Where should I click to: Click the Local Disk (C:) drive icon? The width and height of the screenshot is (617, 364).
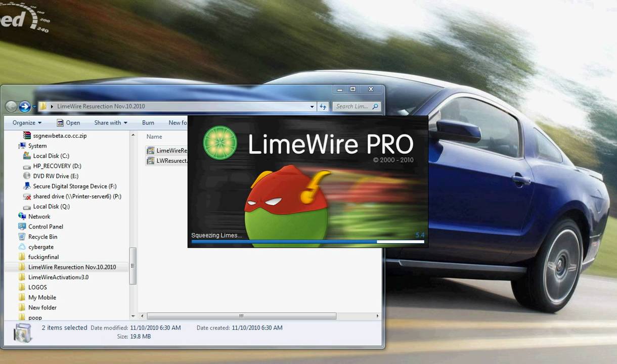pos(27,156)
